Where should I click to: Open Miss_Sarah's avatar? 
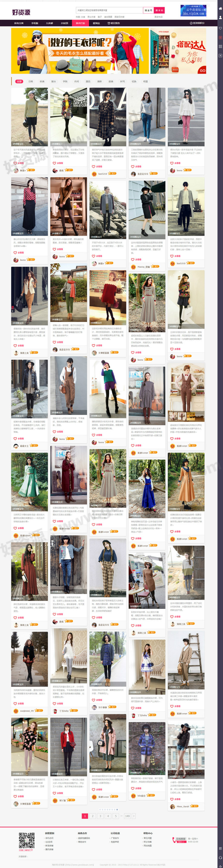pos(172,807)
